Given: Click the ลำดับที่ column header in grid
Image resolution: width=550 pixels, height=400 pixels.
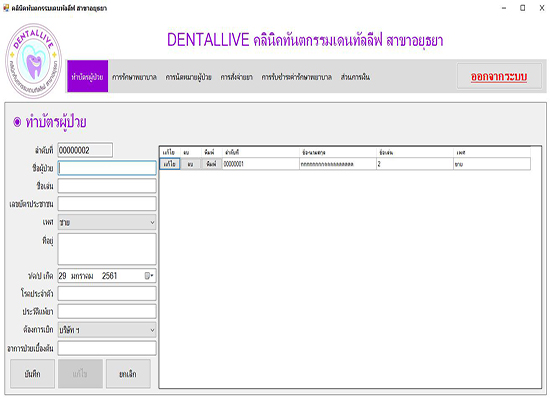Looking at the screenshot, I should (261, 152).
